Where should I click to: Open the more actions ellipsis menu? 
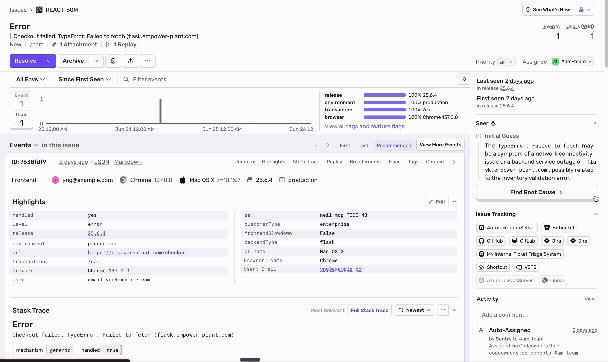(x=148, y=61)
